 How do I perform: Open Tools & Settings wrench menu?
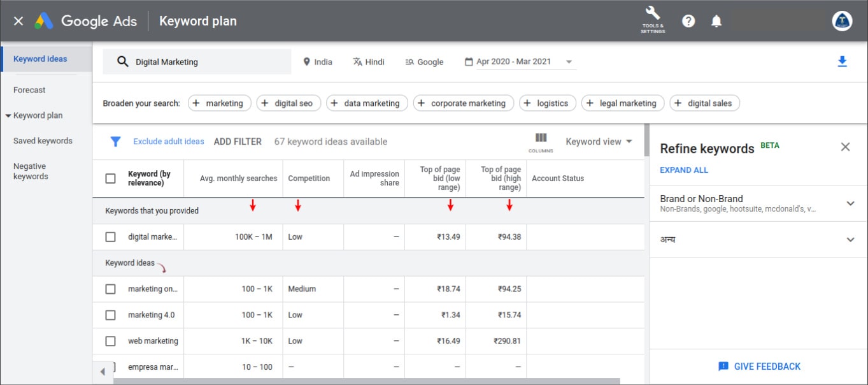[653, 20]
